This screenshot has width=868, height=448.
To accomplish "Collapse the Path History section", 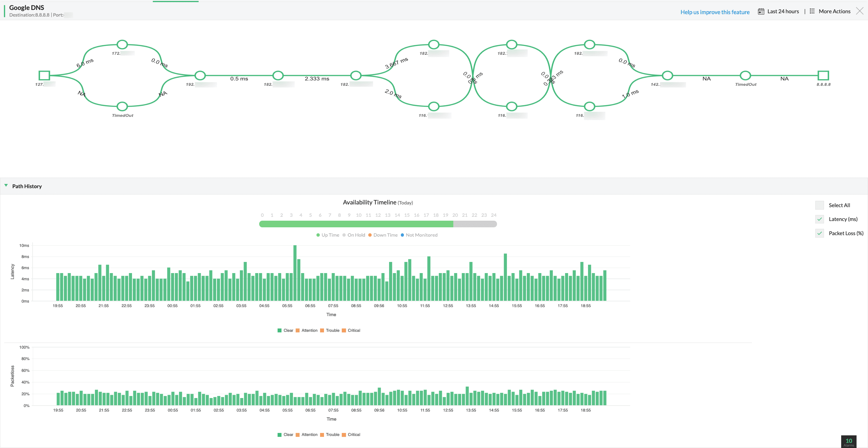I will [x=6, y=185].
